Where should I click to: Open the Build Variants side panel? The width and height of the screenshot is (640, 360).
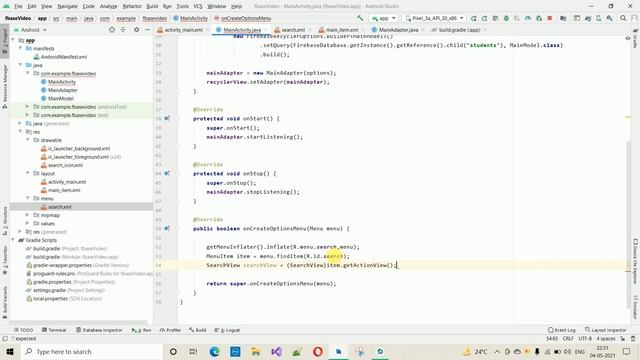5,301
